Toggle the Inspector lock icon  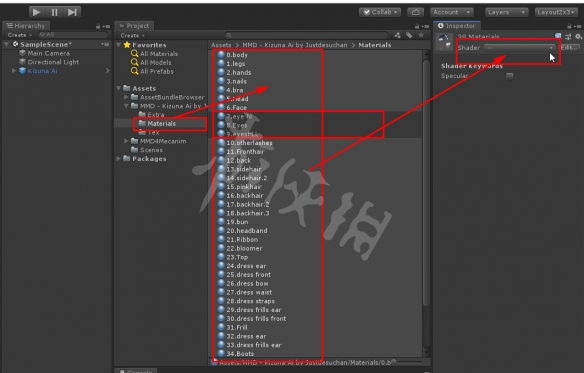click(569, 26)
